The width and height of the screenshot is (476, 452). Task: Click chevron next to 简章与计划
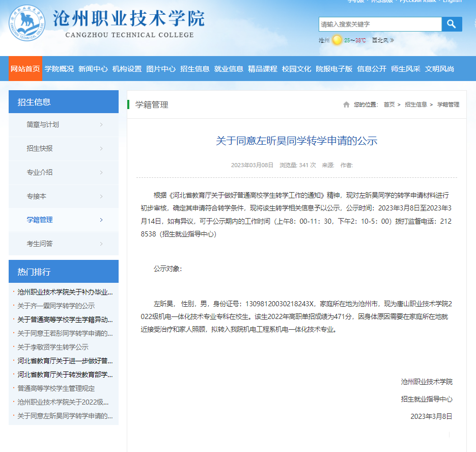tap(101, 125)
